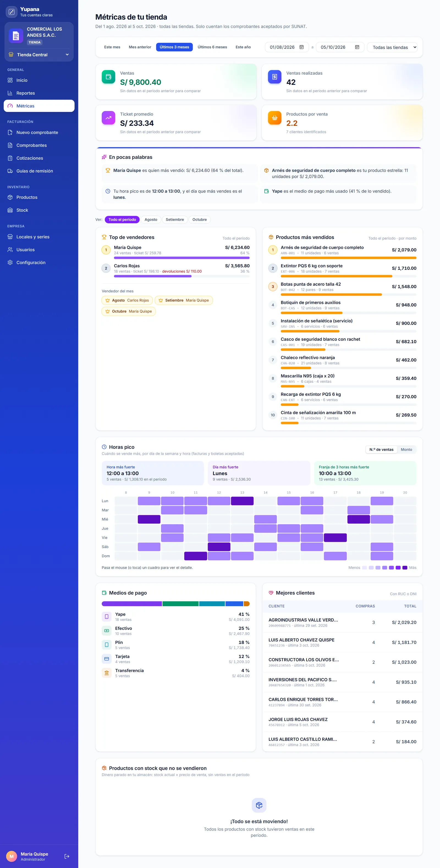This screenshot has width=440, height=868.
Task: Open Cotizaciones in sidebar
Action: click(39, 158)
